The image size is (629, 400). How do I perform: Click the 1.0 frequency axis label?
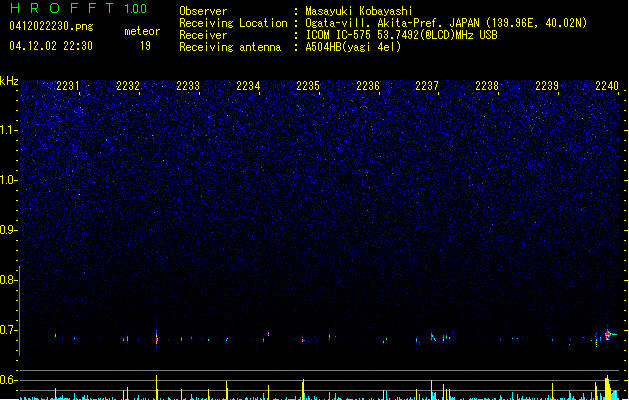[x=8, y=180]
